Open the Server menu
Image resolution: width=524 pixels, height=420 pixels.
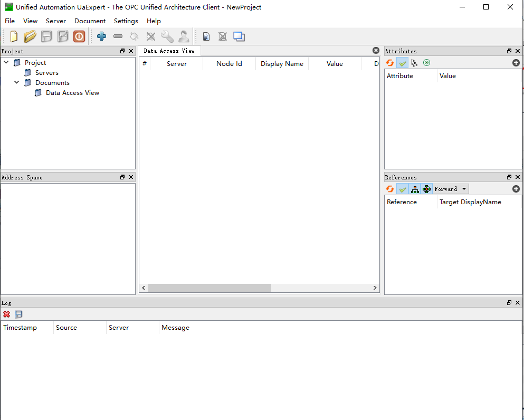[x=56, y=21]
